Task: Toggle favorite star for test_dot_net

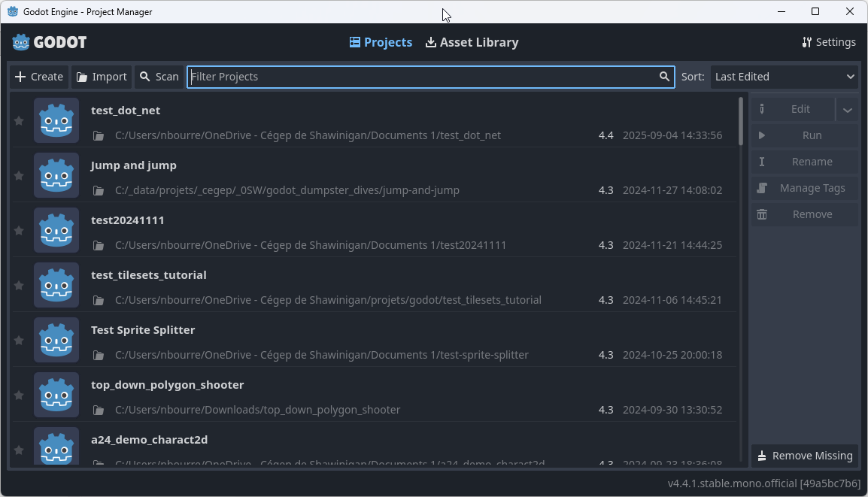Action: click(19, 120)
